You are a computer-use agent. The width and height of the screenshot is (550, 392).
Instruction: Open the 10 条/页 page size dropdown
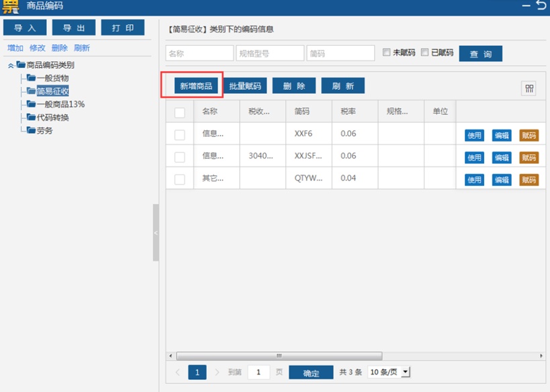(389, 372)
